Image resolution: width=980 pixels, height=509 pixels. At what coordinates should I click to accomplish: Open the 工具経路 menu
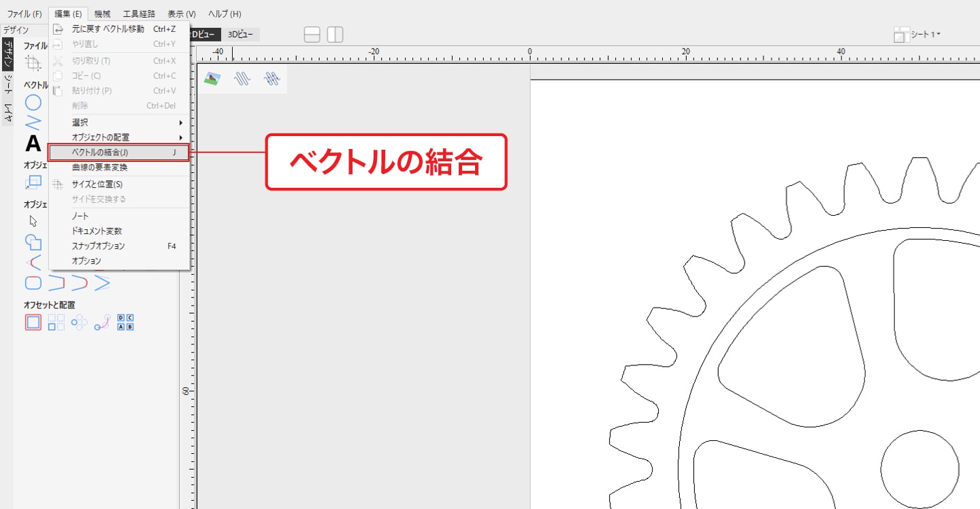point(139,14)
